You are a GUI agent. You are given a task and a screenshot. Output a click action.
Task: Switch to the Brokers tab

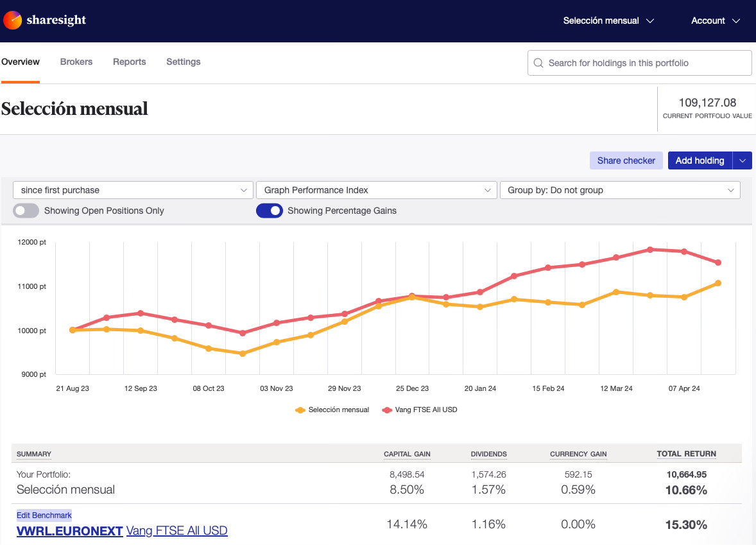pos(76,62)
